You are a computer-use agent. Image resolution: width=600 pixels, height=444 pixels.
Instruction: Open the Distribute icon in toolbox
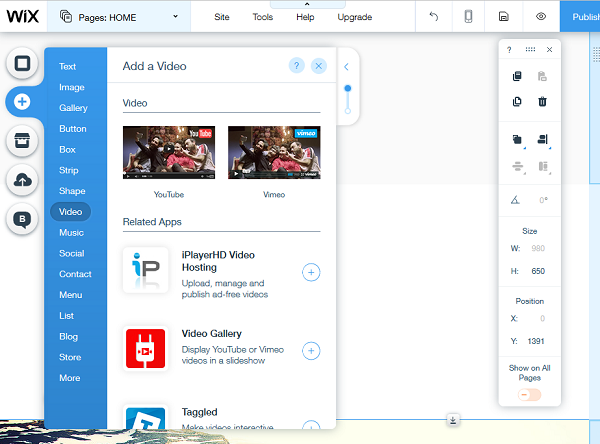click(x=518, y=167)
